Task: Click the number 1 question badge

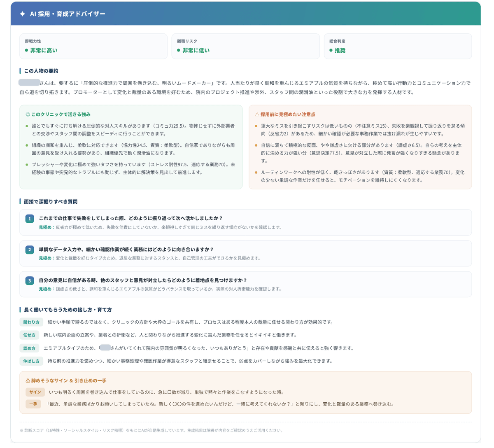Action: 30,219
